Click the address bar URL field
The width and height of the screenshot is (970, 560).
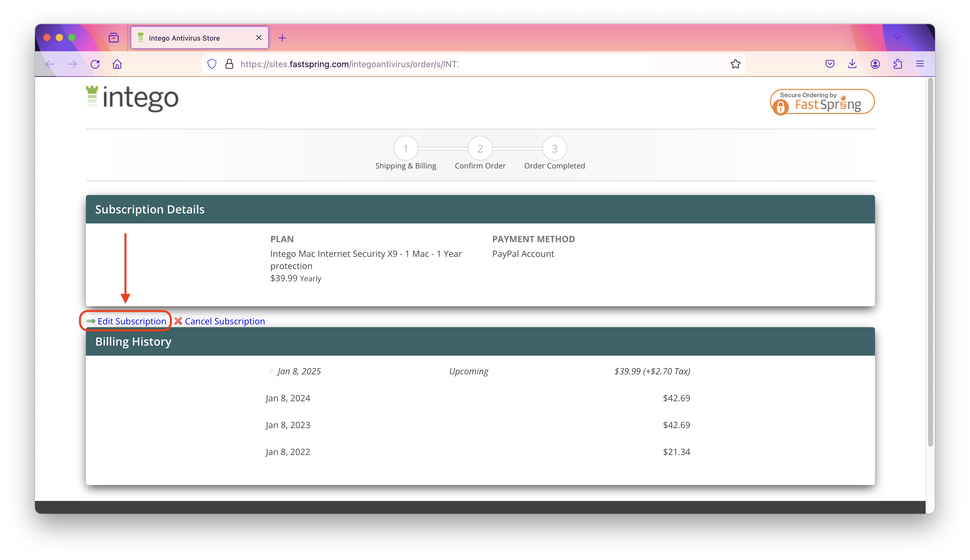(473, 64)
